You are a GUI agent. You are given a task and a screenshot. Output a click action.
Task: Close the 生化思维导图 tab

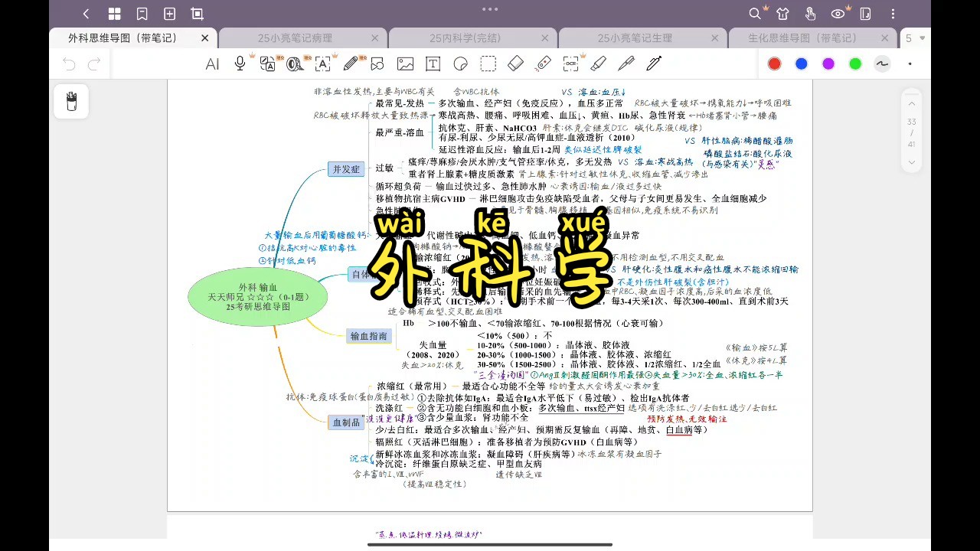[x=884, y=37]
